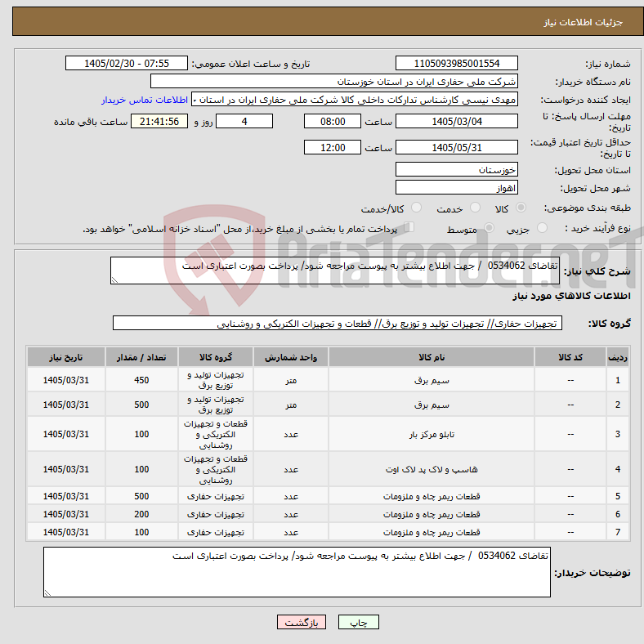
Task: Click the تاریخ نیاز column header
Action: (x=65, y=357)
